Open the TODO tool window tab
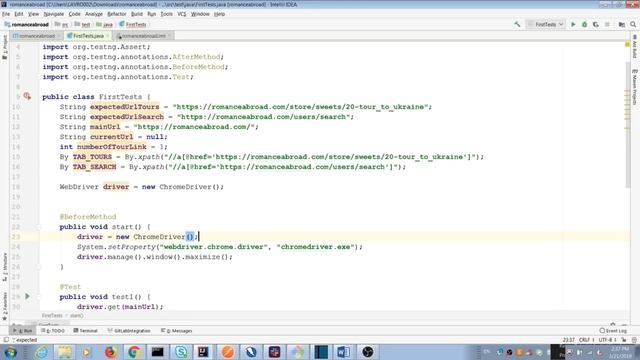The image size is (640, 360). pos(53,331)
